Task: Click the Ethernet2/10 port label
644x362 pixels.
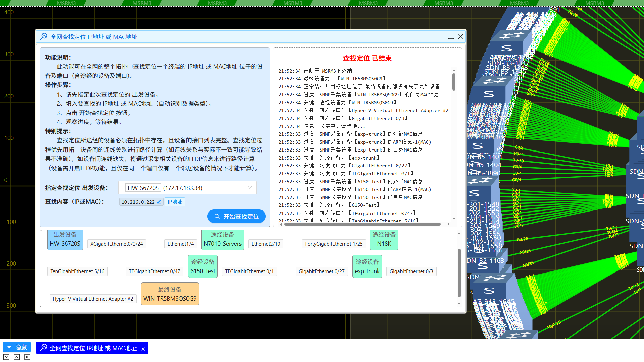Action: 266,244
